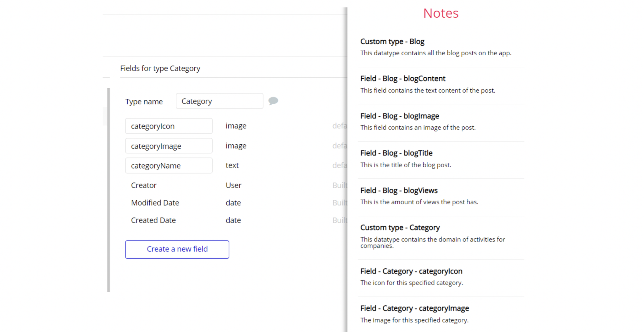Screen dimensions: 644x332
Task: Open the Field - Blog - blogContent note
Action: (403, 79)
